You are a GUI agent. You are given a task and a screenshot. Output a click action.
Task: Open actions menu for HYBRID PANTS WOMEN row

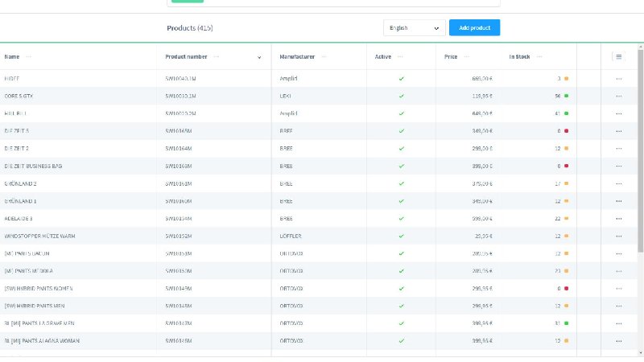pos(618,289)
